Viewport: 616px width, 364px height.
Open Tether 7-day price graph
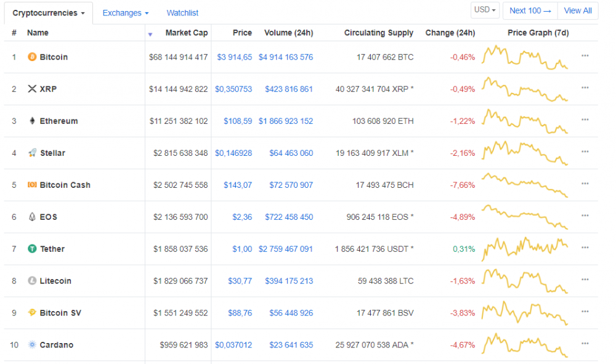tap(525, 249)
